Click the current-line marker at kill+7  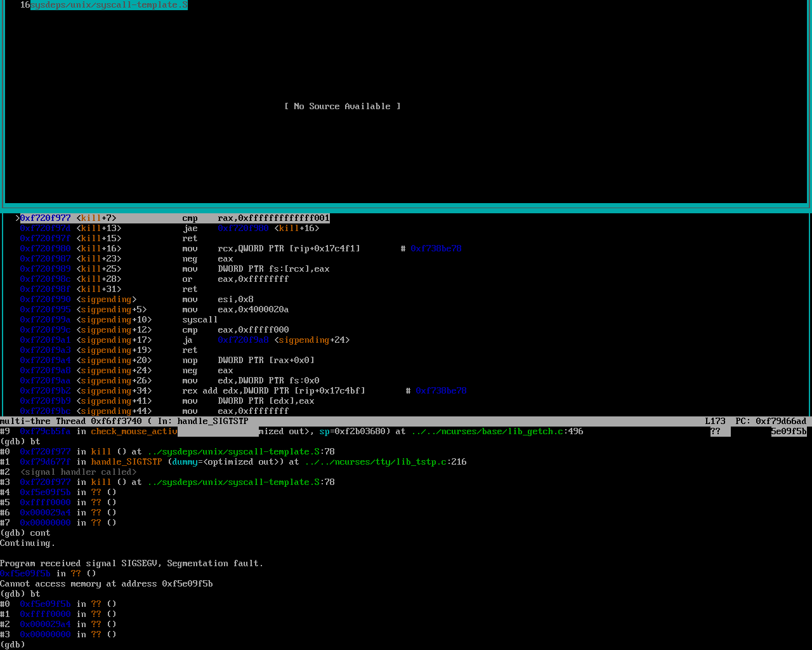point(18,218)
